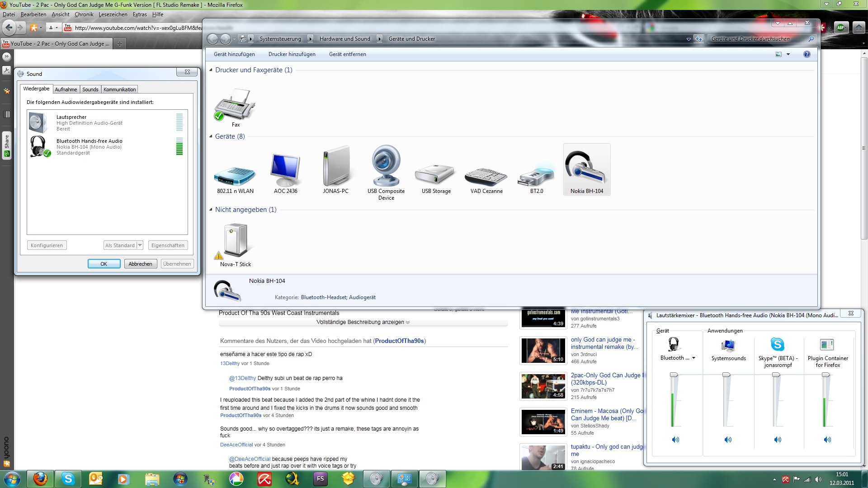This screenshot has height=488, width=868.
Task: Open Skype from the taskbar
Action: pyautogui.click(x=68, y=479)
